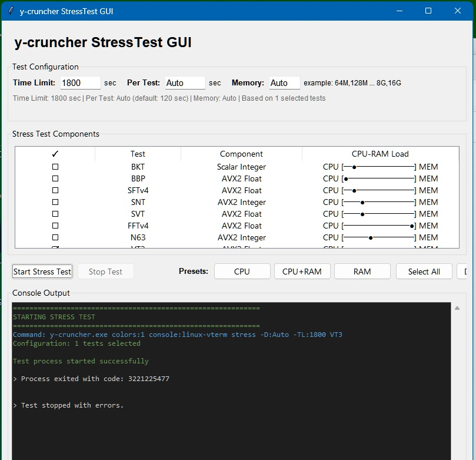Apply the CPU preset
Image resolution: width=476 pixels, height=460 pixels.
(x=242, y=272)
